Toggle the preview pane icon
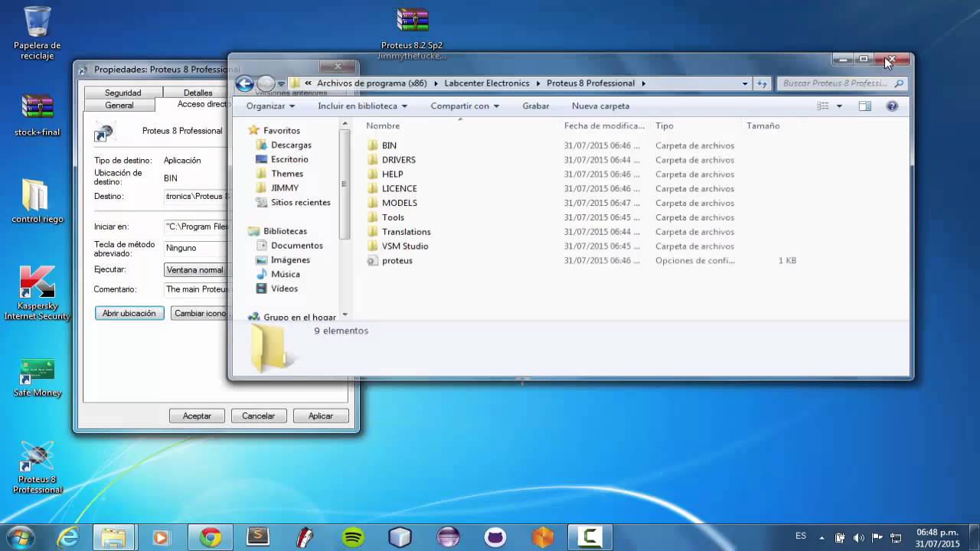 [865, 106]
